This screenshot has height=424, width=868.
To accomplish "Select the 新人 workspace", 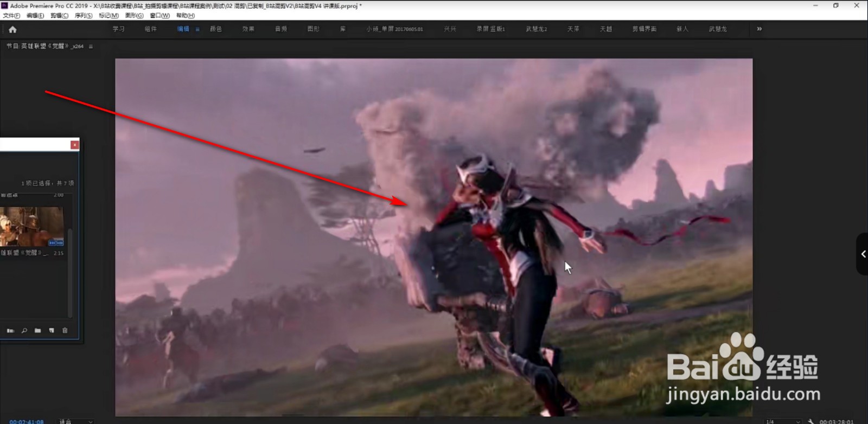I will pos(682,29).
